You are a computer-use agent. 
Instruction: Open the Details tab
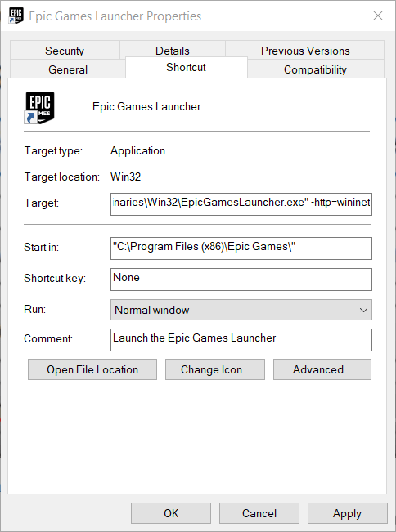pos(173,51)
